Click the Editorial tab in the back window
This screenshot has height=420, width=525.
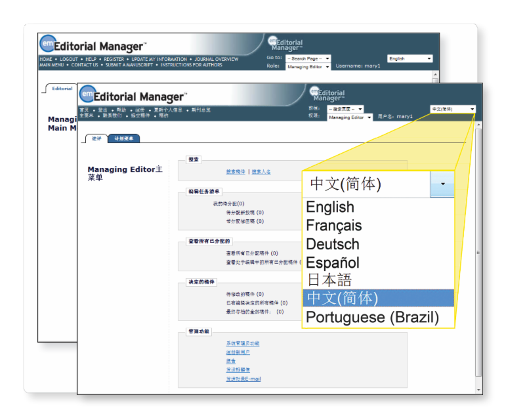pos(62,89)
